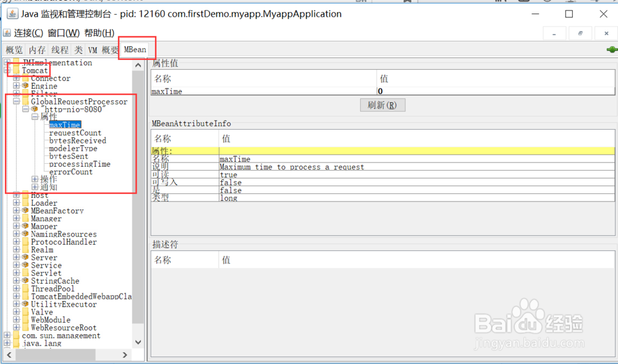Expand the 通知 notifications node
The width and height of the screenshot is (618, 364).
tap(35, 187)
